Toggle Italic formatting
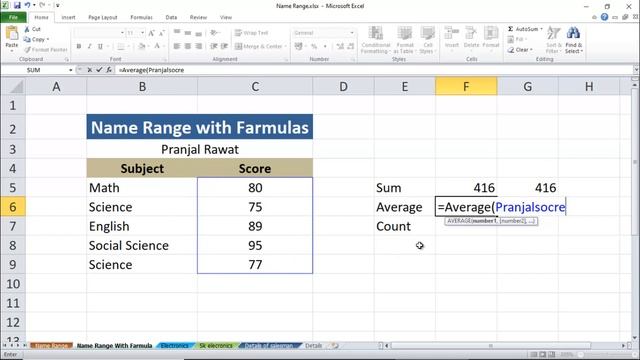Image resolution: width=640 pixels, height=360 pixels. (89, 47)
